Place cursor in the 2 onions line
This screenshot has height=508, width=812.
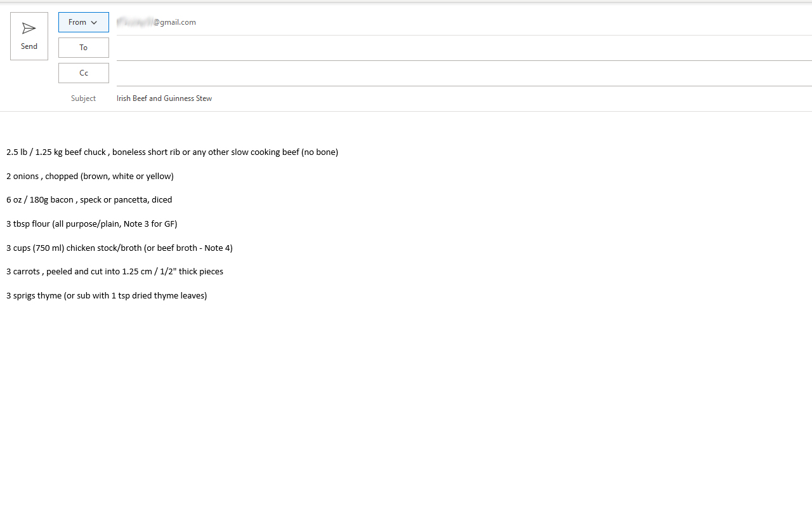coord(90,177)
